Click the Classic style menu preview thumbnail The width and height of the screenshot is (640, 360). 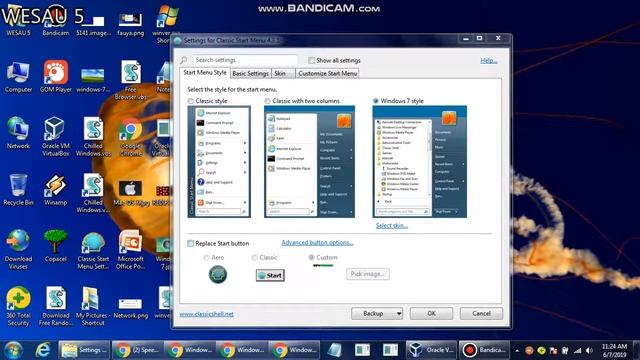tap(219, 162)
